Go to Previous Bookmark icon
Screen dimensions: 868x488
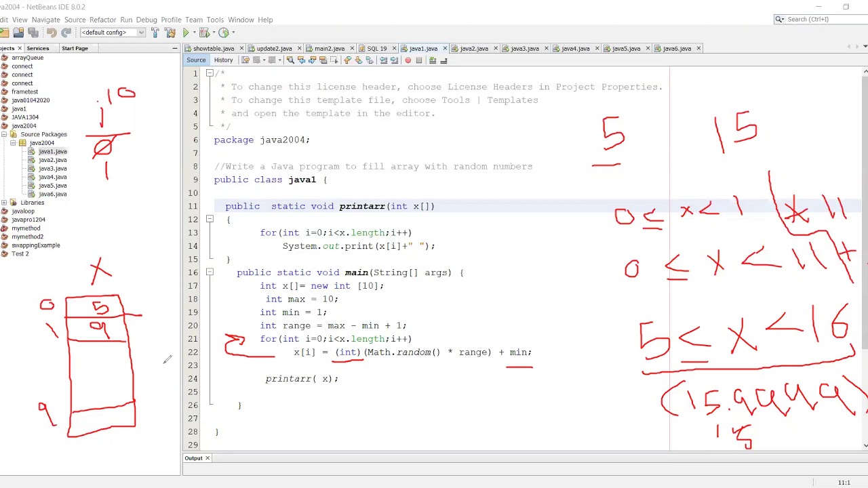(x=347, y=60)
